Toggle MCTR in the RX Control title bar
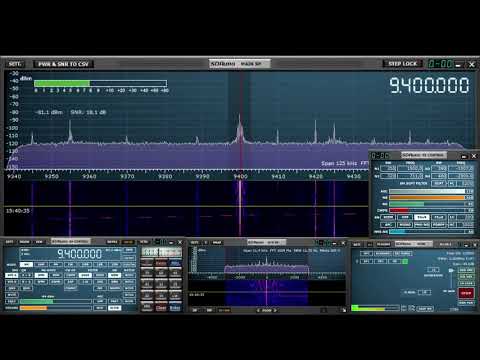 pos(128,242)
